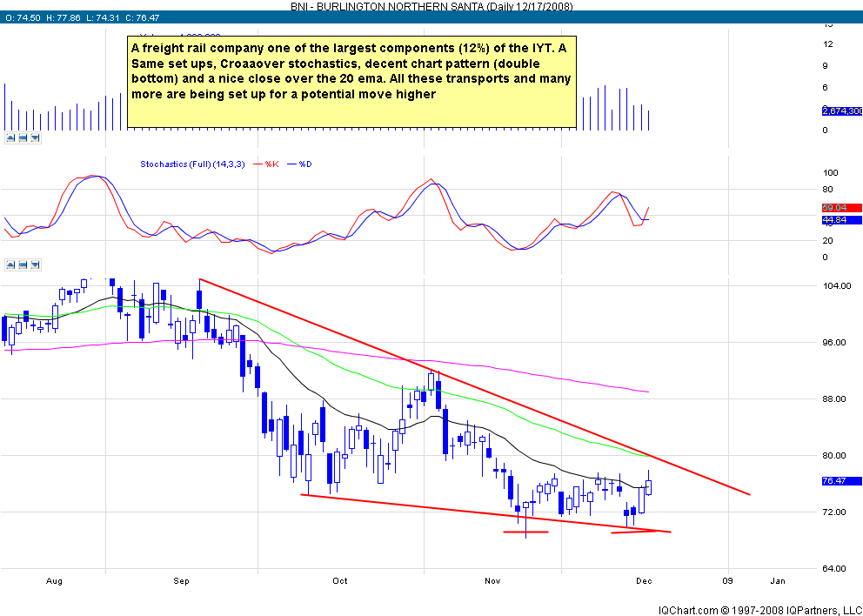Viewport: 863px width, 616px height.
Task: Select the yellow freight rail annotation note
Action: (x=351, y=82)
